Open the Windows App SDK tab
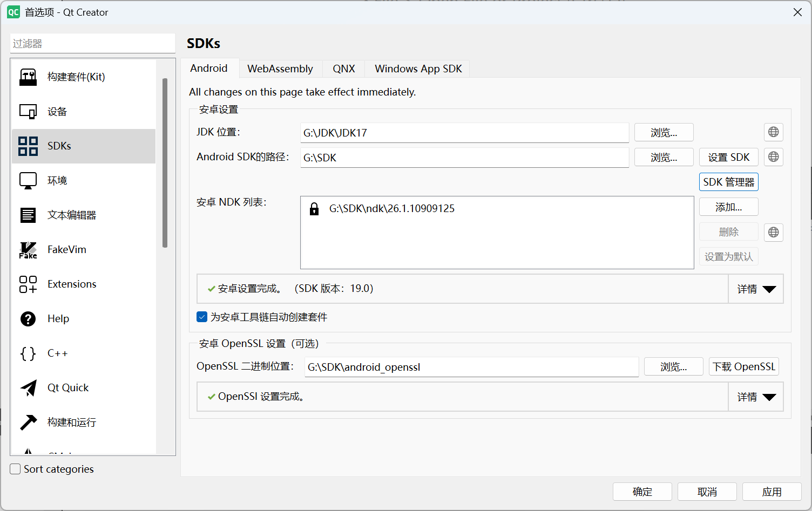Image resolution: width=812 pixels, height=511 pixels. [418, 69]
